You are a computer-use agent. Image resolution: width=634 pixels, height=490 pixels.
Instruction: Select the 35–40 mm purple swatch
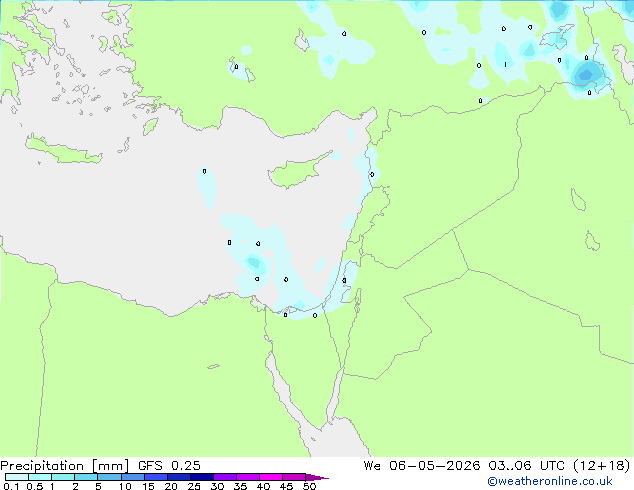[247, 477]
